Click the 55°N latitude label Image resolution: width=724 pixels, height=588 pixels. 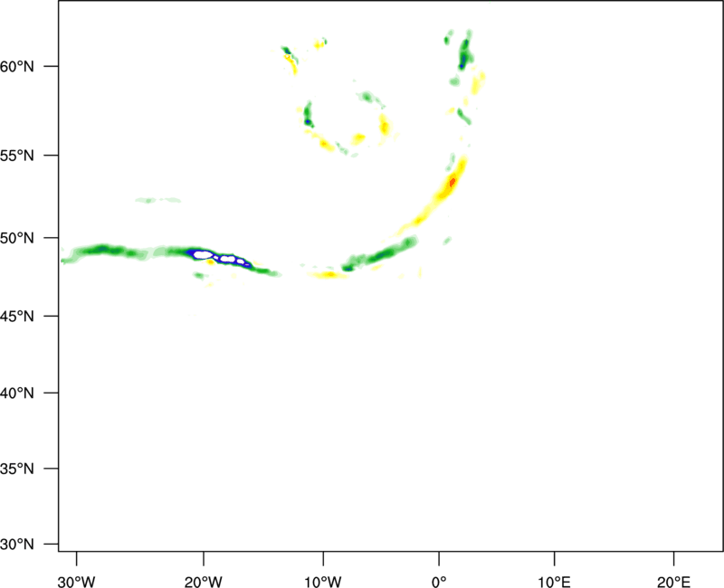17,156
